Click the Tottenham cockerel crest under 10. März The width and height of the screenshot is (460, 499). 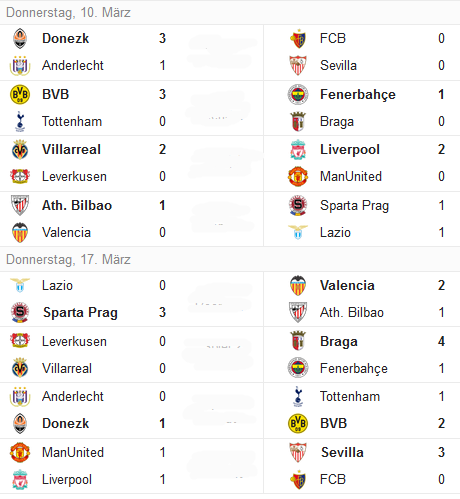[20, 121]
